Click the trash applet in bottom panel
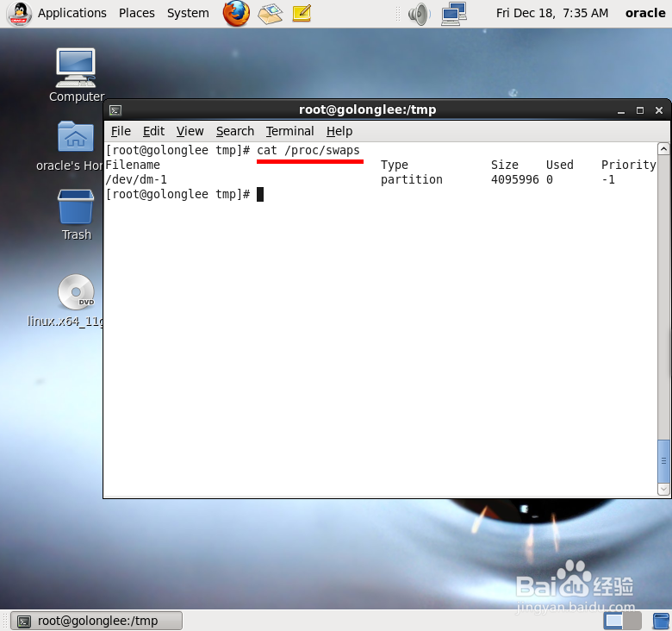Screen dimensions: 672x631 coord(661,622)
